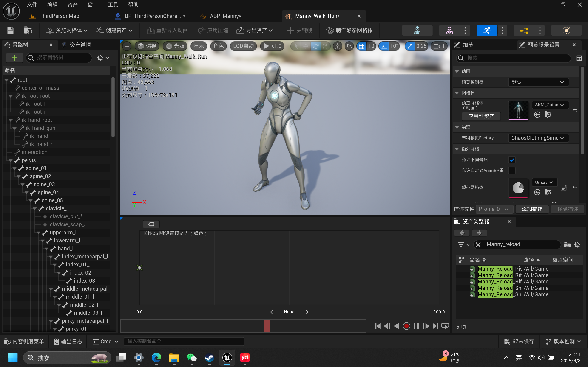This screenshot has width=588, height=367.
Task: Switch to Skeletal Mesh editor mode icon
Action: click(449, 30)
